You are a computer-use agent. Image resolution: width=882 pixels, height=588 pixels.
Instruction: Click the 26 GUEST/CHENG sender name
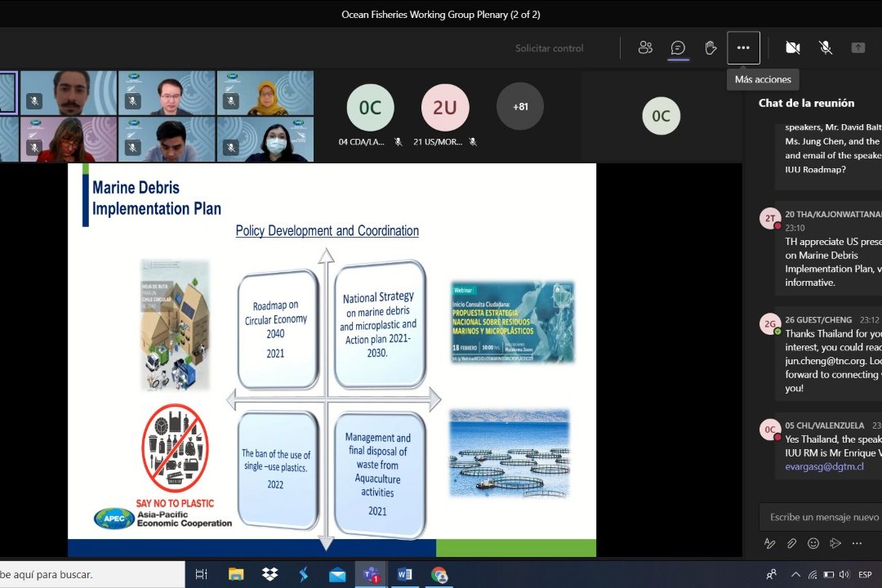[x=818, y=319]
